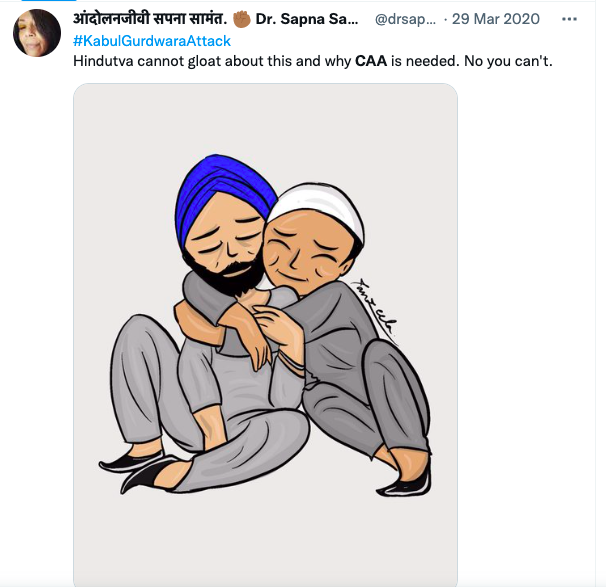Click the raised fist emoji in display name
606x587 pixels.
click(242, 19)
